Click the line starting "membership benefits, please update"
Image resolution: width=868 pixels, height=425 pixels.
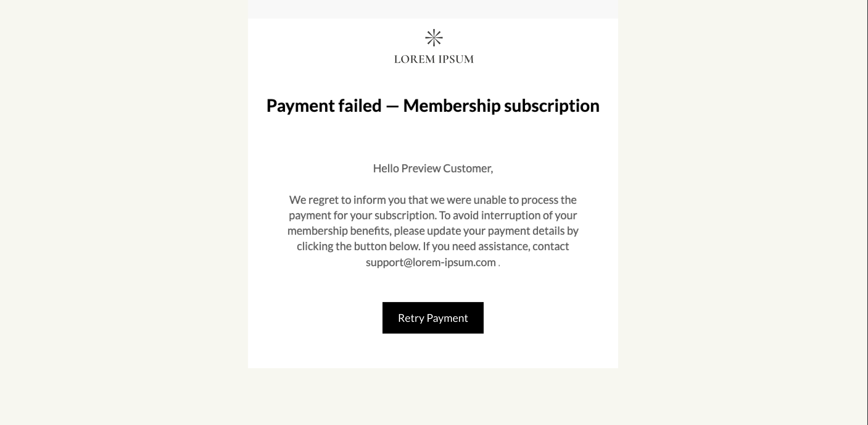click(433, 231)
